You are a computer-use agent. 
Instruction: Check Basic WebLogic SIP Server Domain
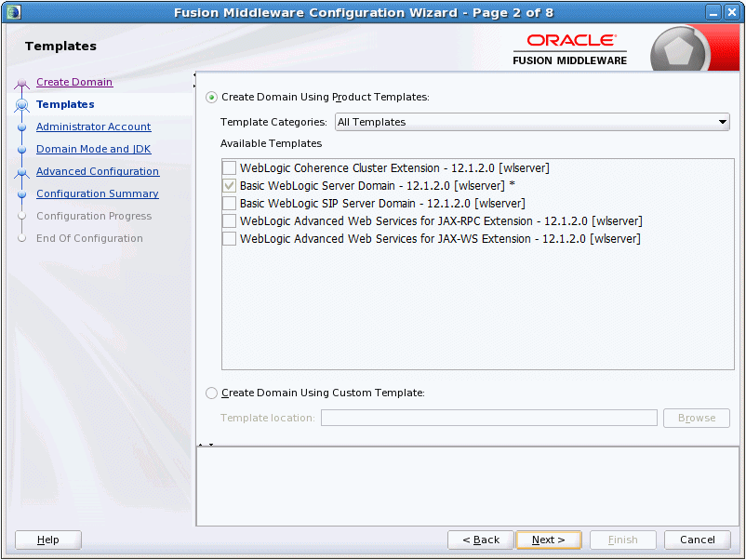click(x=230, y=203)
